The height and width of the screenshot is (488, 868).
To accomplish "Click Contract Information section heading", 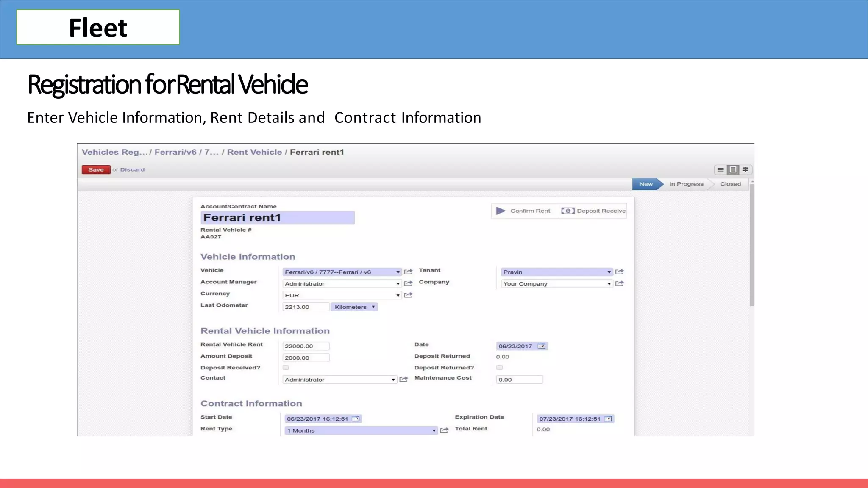I will (x=251, y=404).
